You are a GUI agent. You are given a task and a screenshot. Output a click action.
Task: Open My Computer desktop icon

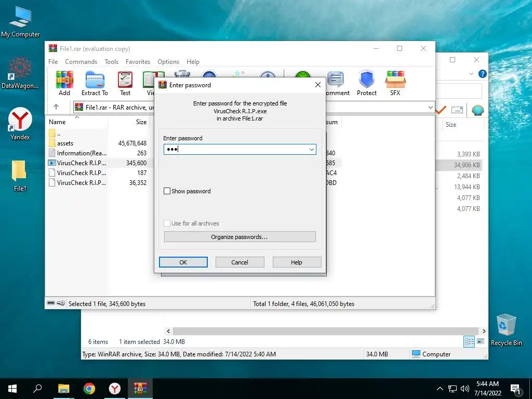coord(20,22)
